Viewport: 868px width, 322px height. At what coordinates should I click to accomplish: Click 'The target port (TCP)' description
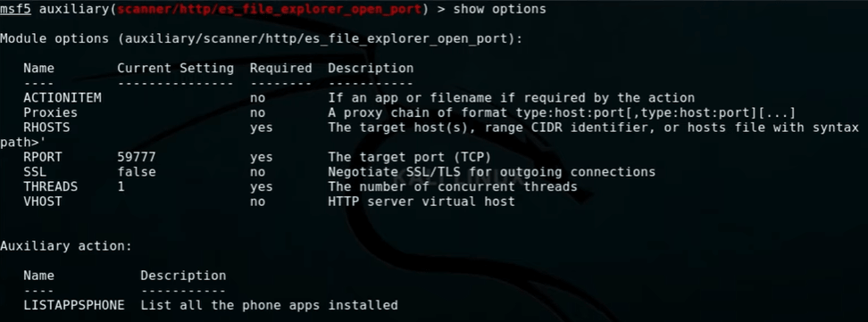[x=410, y=157]
